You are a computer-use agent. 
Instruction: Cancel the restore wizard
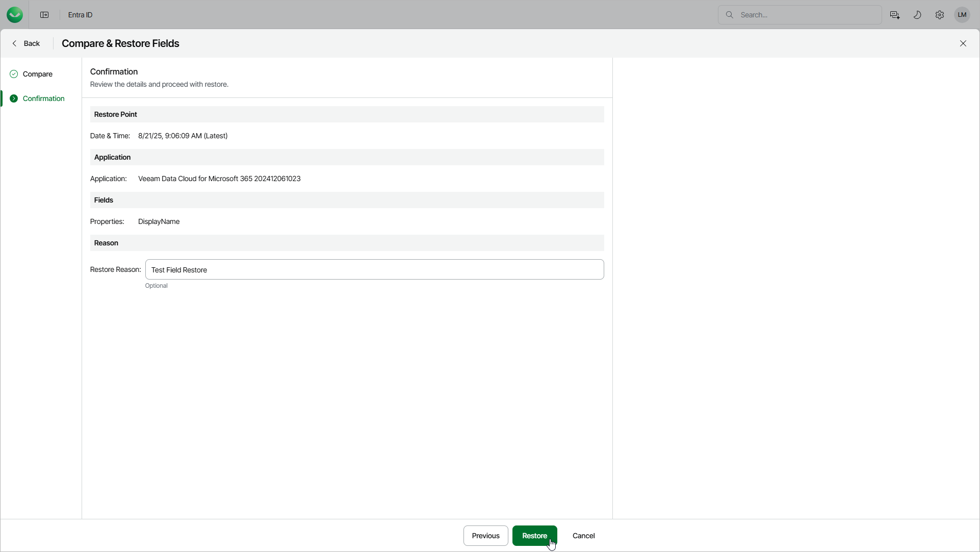(583, 536)
